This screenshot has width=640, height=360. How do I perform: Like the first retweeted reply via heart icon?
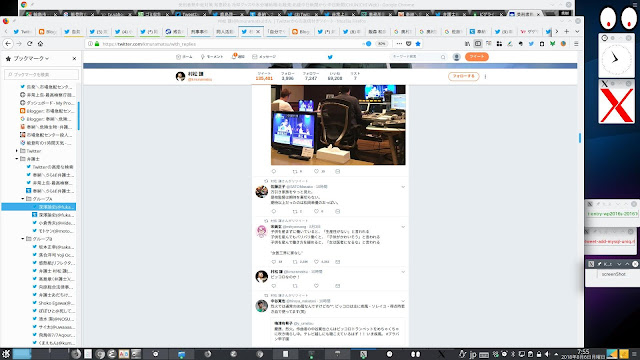coord(316,211)
